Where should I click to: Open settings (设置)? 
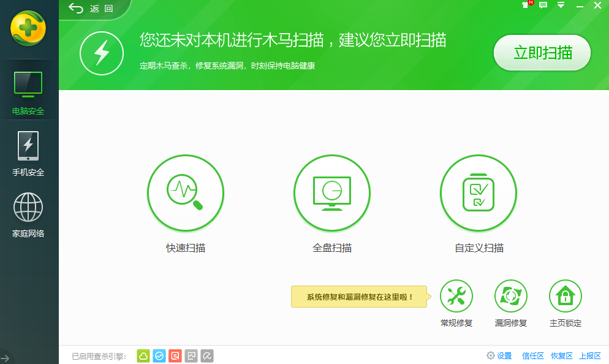tap(499, 355)
